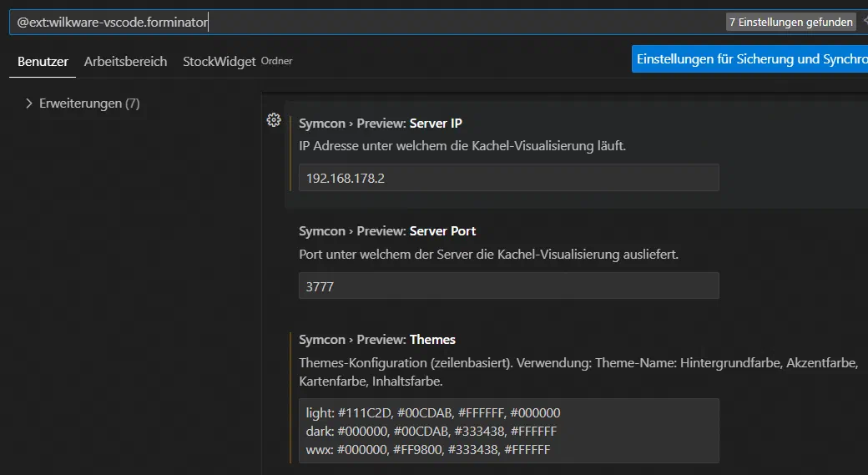Click the Server IP field showing 192.168.178.2
Viewport: 868px width, 475px height.
509,178
